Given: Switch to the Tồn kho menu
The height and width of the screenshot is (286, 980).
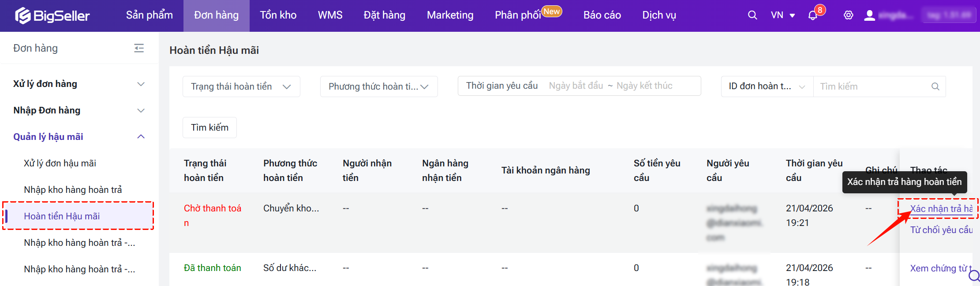Looking at the screenshot, I should tap(278, 15).
